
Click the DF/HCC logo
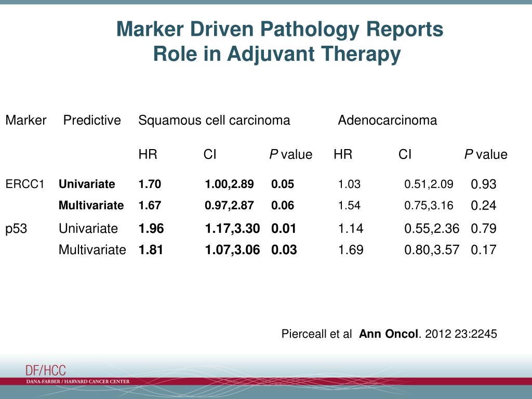pos(46,370)
